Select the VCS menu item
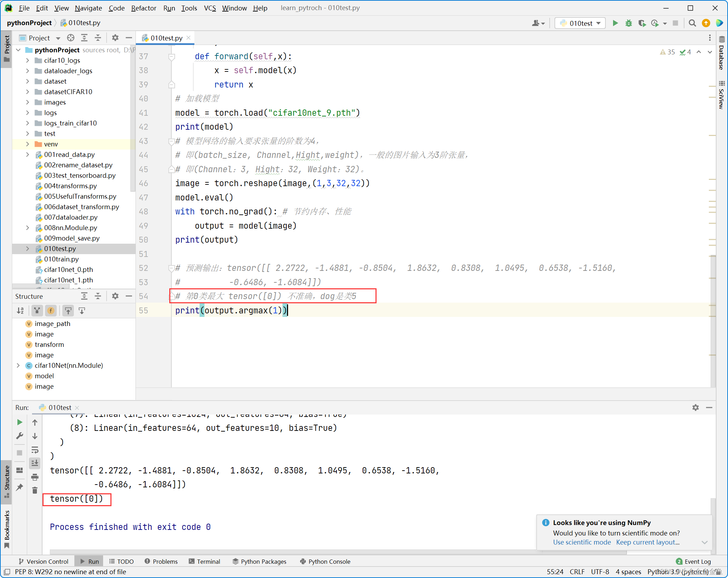Image resolution: width=728 pixels, height=578 pixels. (x=209, y=8)
